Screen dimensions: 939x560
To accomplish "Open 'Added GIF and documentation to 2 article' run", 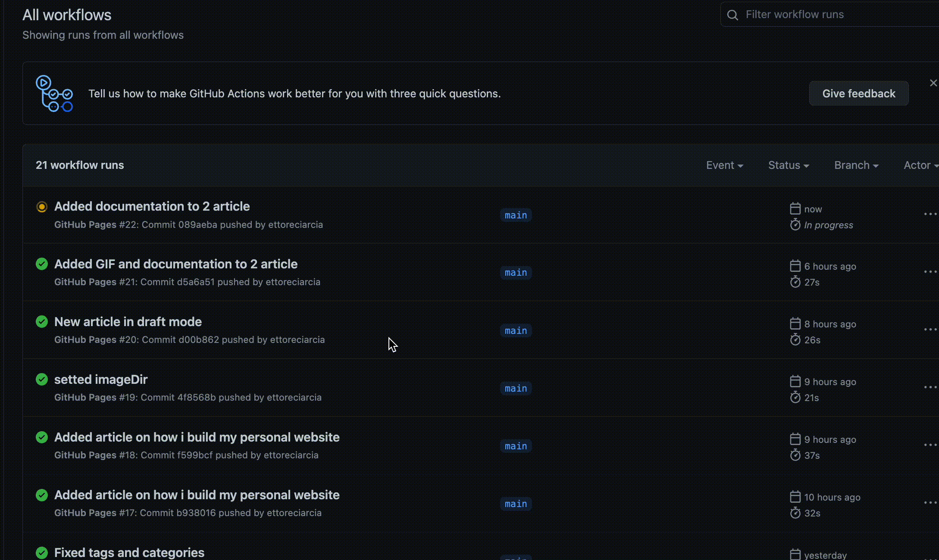I will point(176,264).
